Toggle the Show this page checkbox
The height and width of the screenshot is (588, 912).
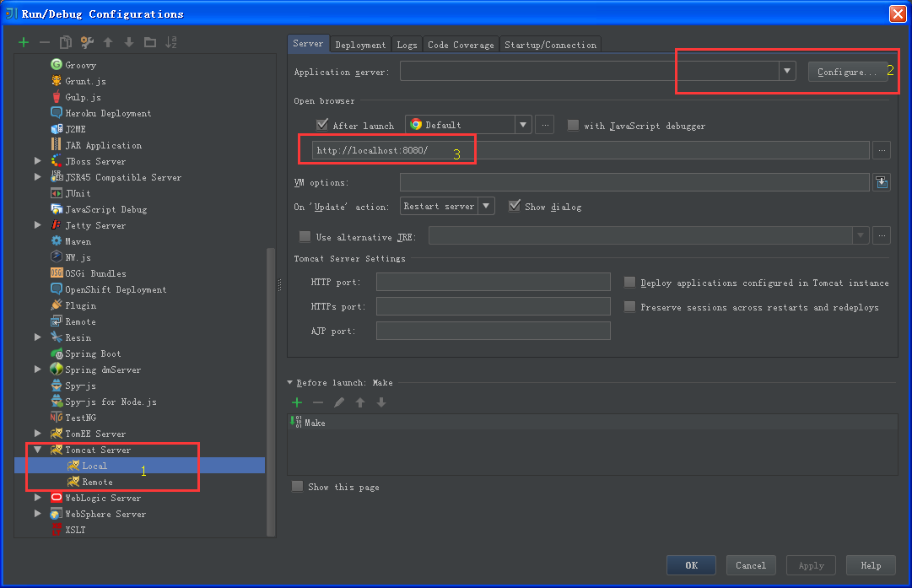coord(297,486)
